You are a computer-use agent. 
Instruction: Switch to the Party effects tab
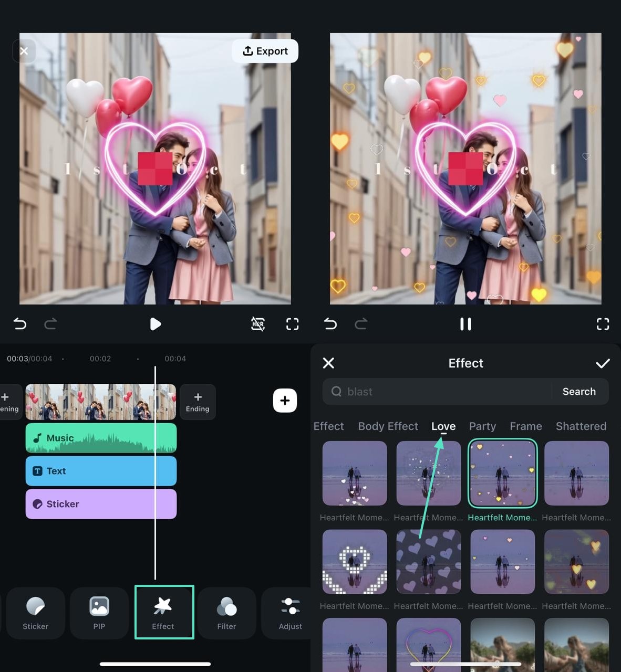(x=482, y=426)
